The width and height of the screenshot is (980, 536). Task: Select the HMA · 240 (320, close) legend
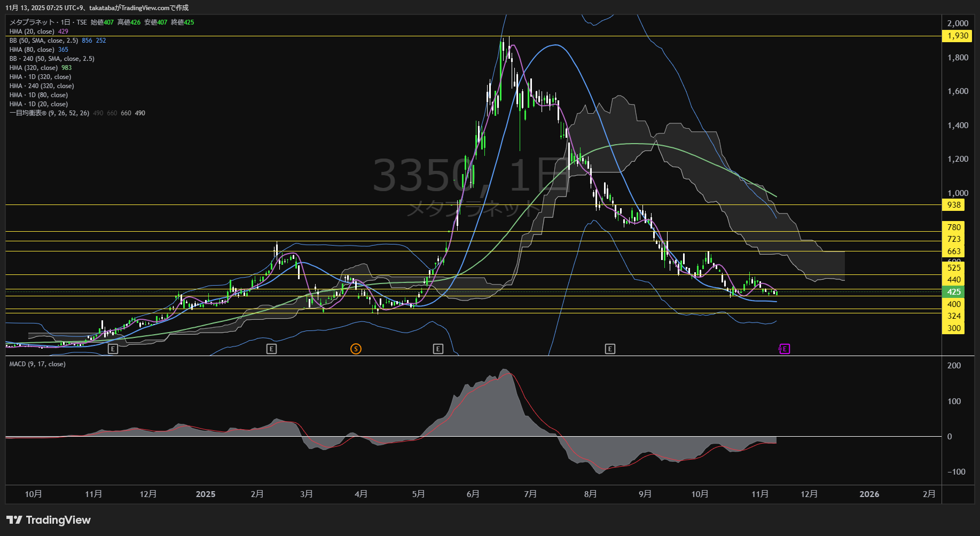pos(42,86)
